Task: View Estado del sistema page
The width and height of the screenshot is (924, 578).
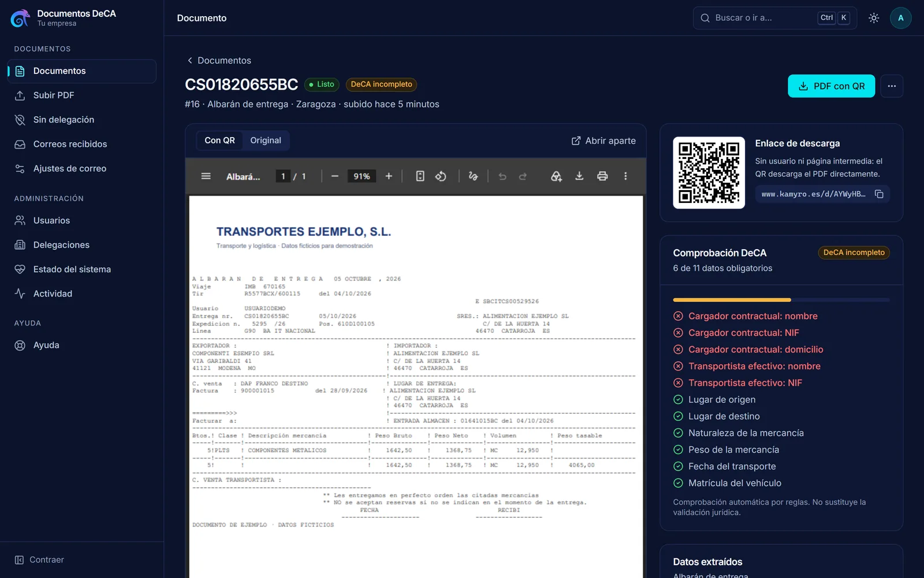Action: [81, 269]
